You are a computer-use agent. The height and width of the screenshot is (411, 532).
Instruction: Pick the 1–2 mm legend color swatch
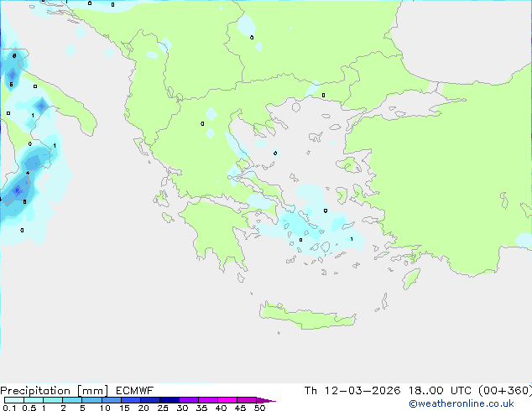point(53,400)
